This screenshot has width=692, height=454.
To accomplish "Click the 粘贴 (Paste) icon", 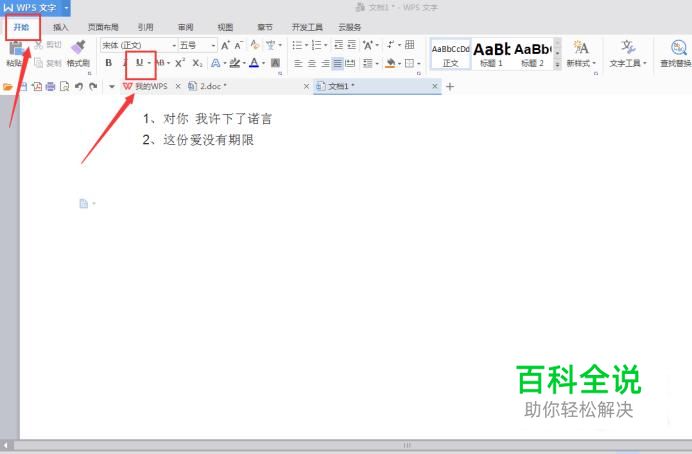I will click(x=16, y=49).
